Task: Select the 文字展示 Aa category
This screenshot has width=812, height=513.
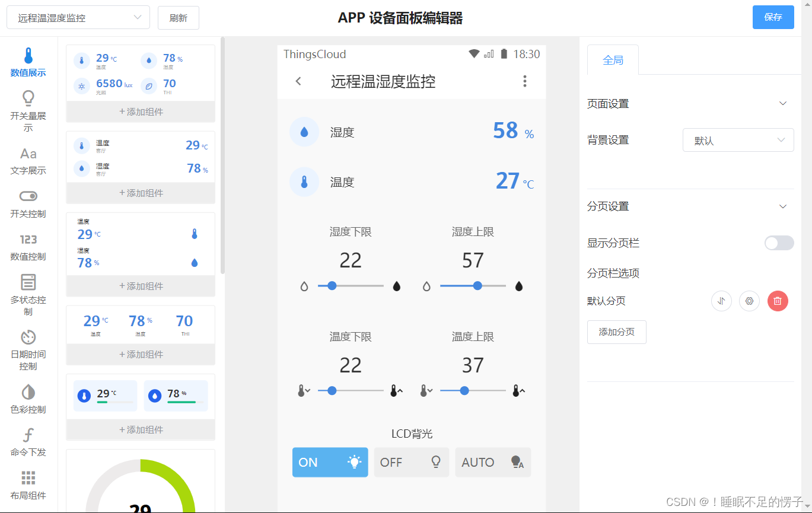Action: [x=28, y=160]
